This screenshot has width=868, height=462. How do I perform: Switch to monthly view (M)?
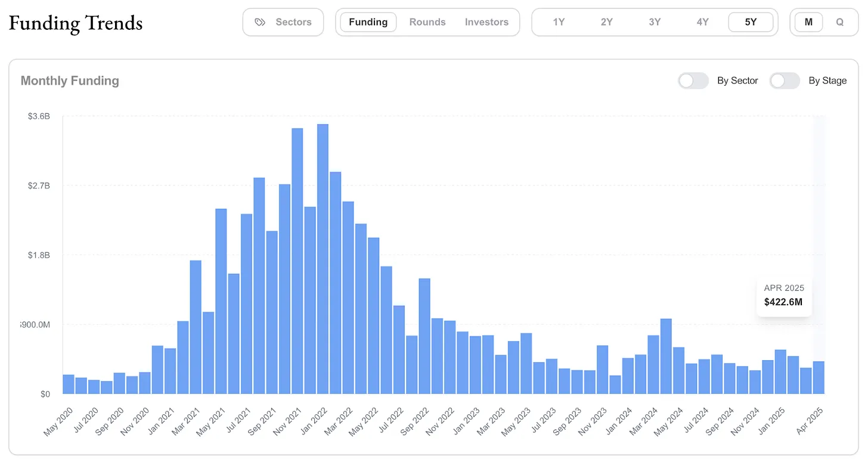click(808, 22)
